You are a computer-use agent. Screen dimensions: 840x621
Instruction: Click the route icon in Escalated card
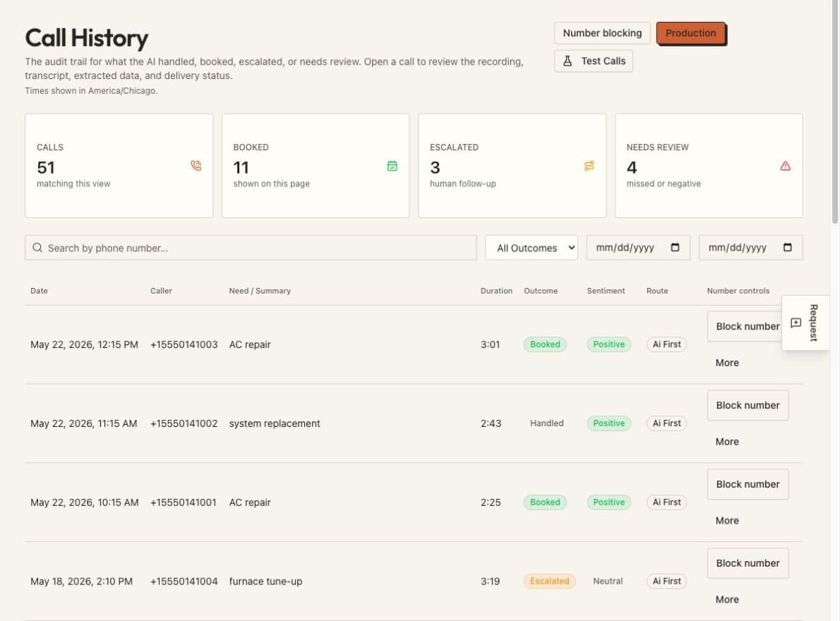[x=589, y=166]
